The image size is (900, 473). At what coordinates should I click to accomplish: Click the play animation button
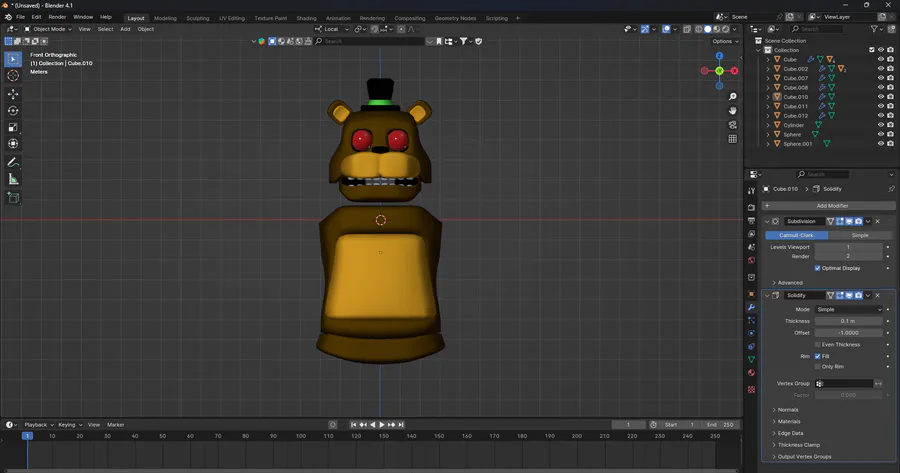pyautogui.click(x=382, y=425)
